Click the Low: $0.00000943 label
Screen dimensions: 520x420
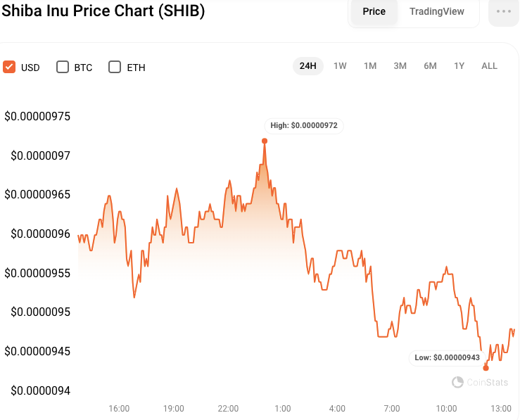447,357
